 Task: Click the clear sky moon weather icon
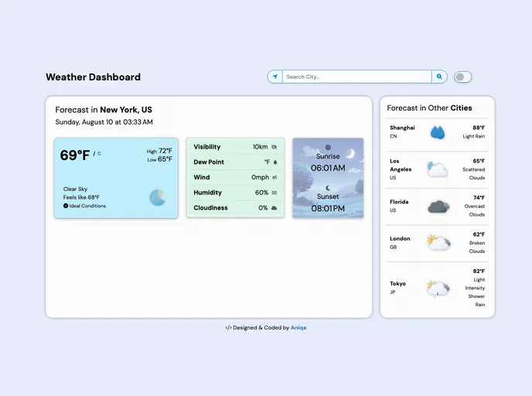[158, 197]
